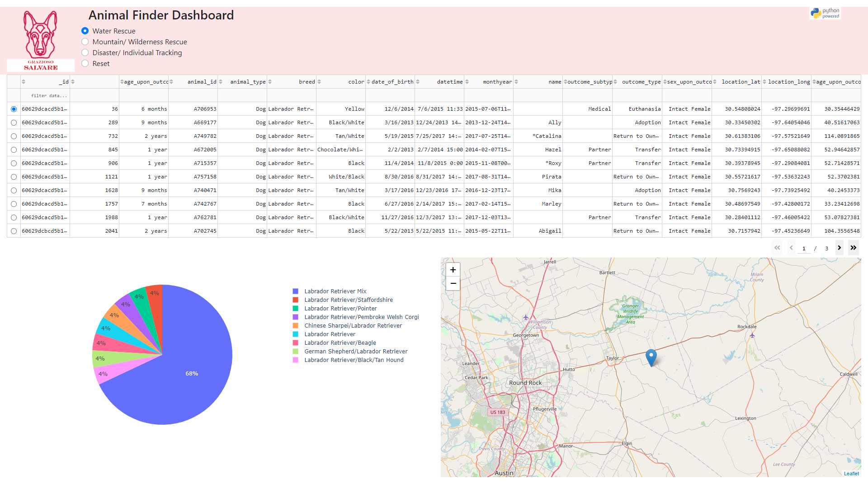This screenshot has height=488, width=868.
Task: Select Water Rescue filter option
Action: (x=85, y=31)
